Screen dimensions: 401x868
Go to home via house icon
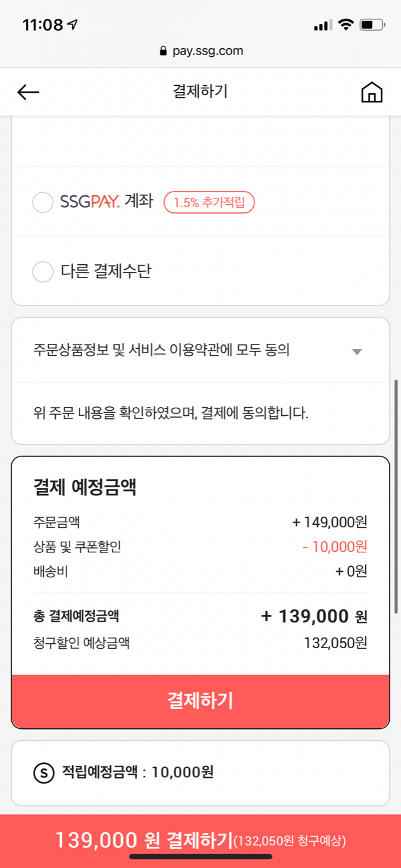[x=372, y=92]
